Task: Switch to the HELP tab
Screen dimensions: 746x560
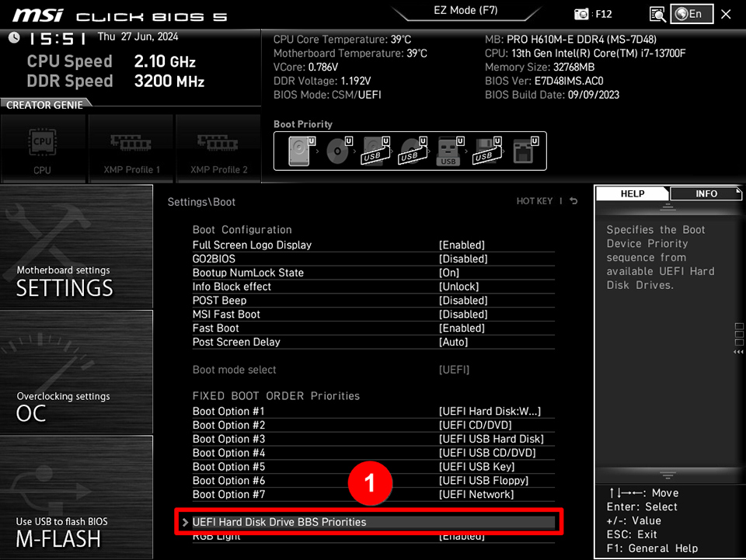Action: coord(633,193)
